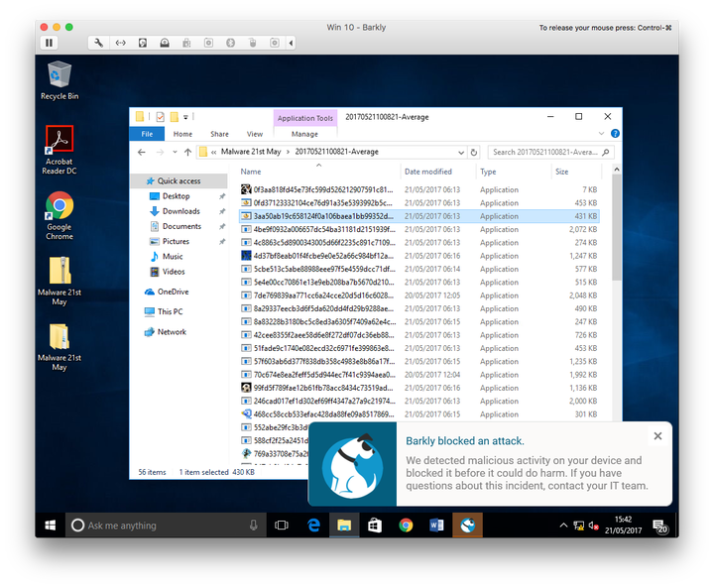The width and height of the screenshot is (714, 588).
Task: Select This PC in navigation pane
Action: 170,311
